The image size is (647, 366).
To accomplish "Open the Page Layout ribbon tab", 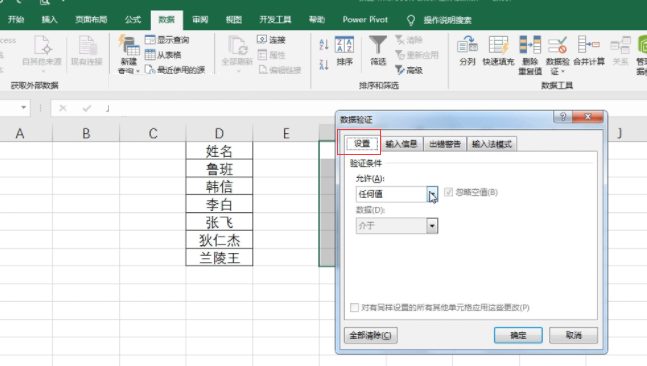I will [x=91, y=19].
